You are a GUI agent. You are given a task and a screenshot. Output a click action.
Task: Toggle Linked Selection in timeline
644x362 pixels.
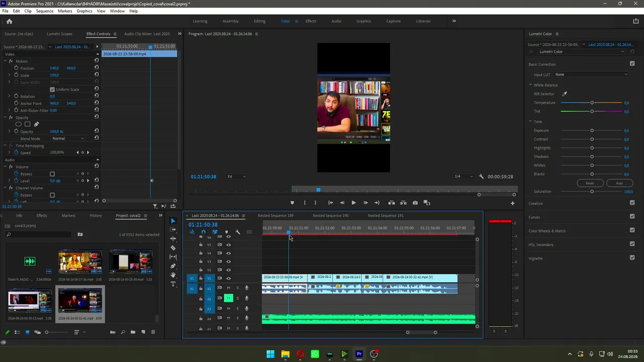pos(215,232)
